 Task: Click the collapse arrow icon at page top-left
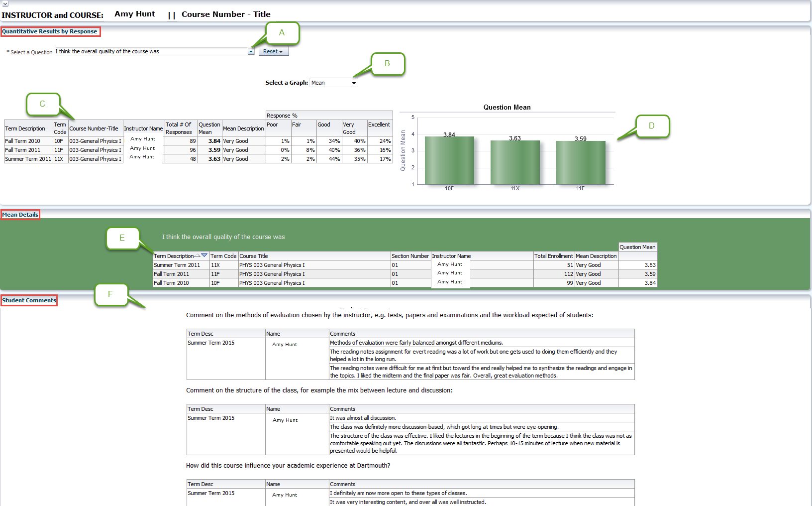[x=5, y=3]
